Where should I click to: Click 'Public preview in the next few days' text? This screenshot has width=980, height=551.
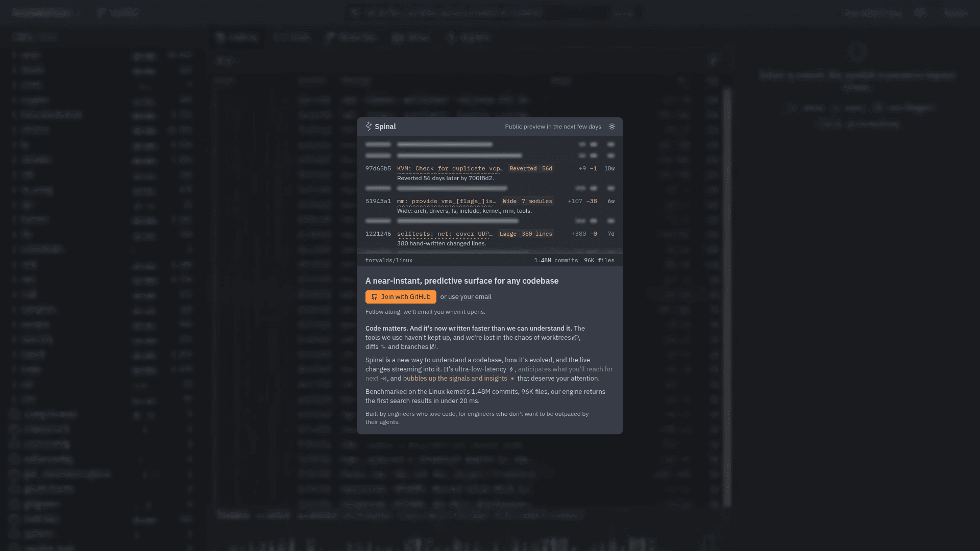553,127
